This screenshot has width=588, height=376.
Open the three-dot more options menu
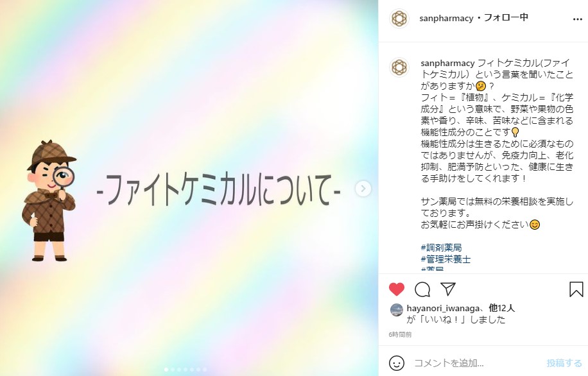tap(578, 19)
